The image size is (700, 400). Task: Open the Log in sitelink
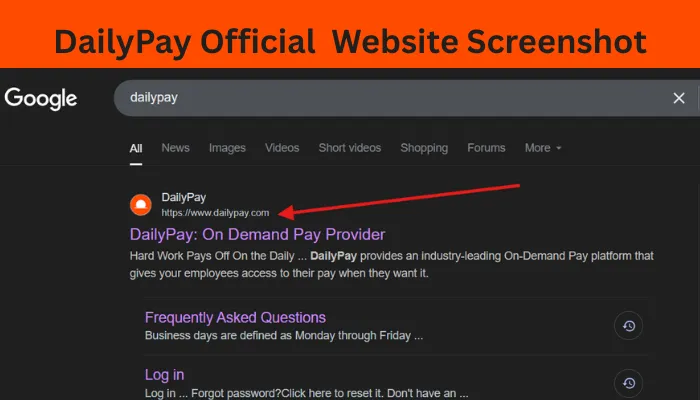coord(164,375)
